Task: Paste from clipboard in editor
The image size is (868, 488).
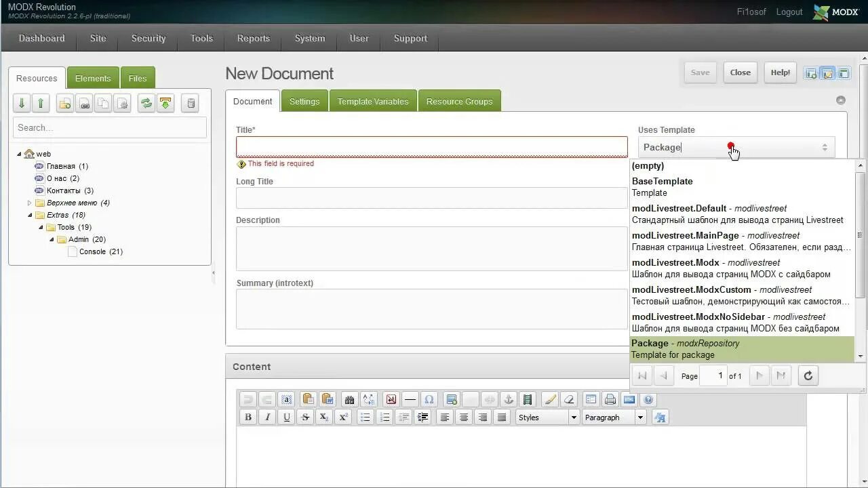Action: (308, 399)
